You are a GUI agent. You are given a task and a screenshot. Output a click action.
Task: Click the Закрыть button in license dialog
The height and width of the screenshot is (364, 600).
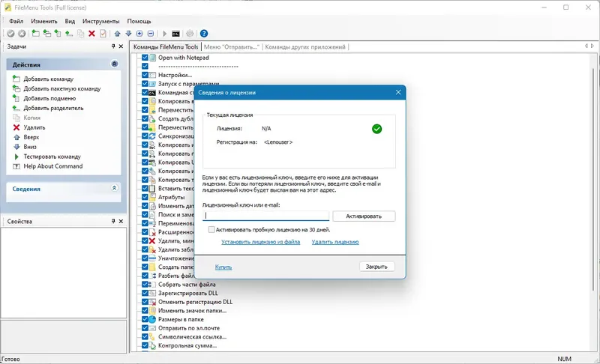pyautogui.click(x=376, y=267)
